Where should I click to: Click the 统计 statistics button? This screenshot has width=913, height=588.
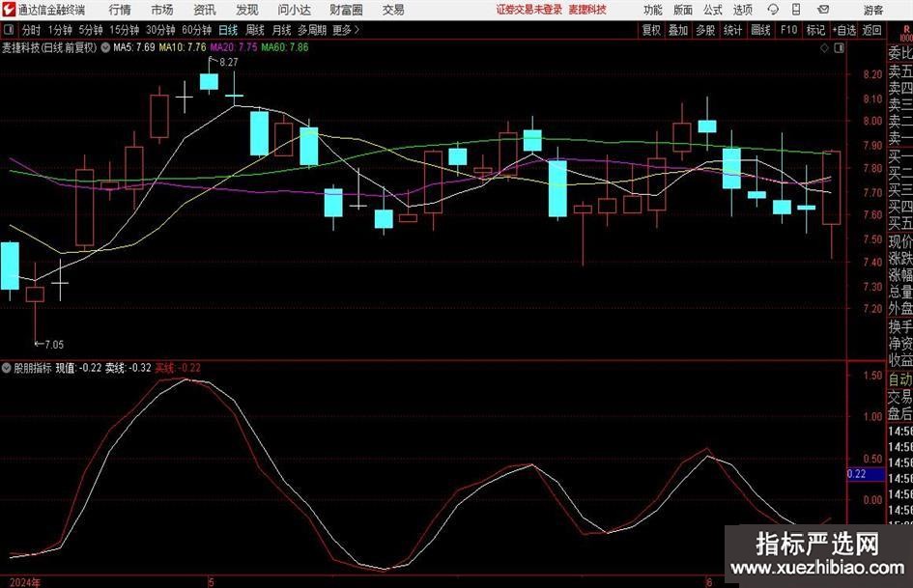732,30
